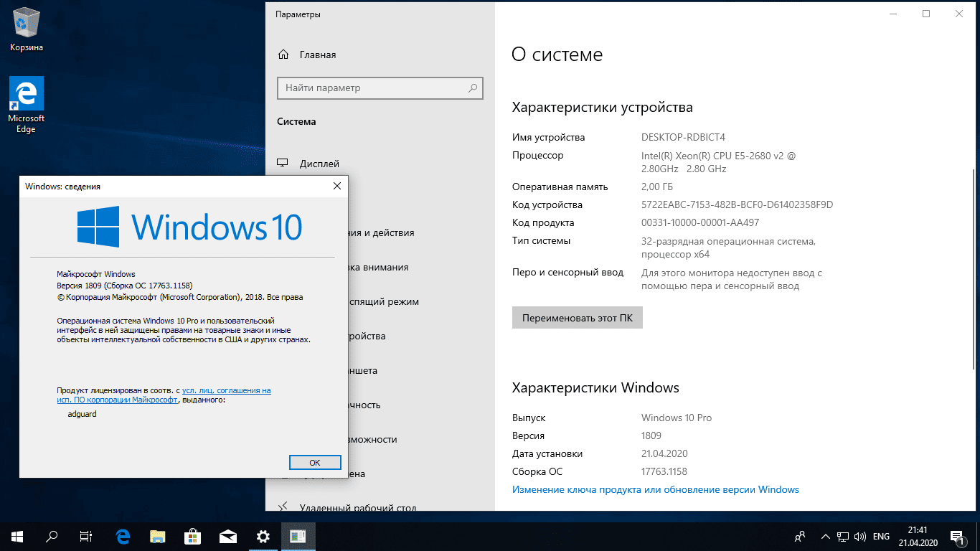The height and width of the screenshot is (551, 980).
Task: Open File Explorer from the taskbar
Action: click(x=158, y=536)
